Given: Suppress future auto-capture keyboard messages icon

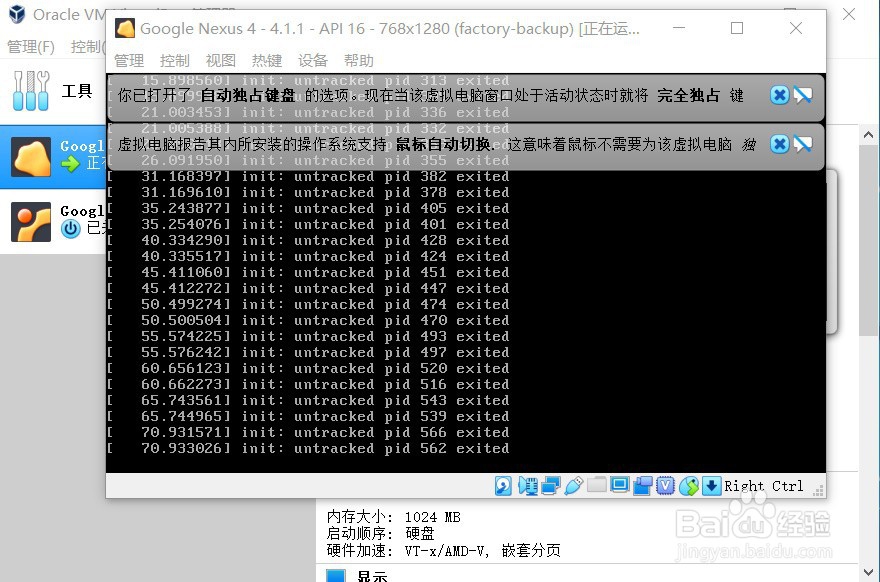Looking at the screenshot, I should coord(803,95).
